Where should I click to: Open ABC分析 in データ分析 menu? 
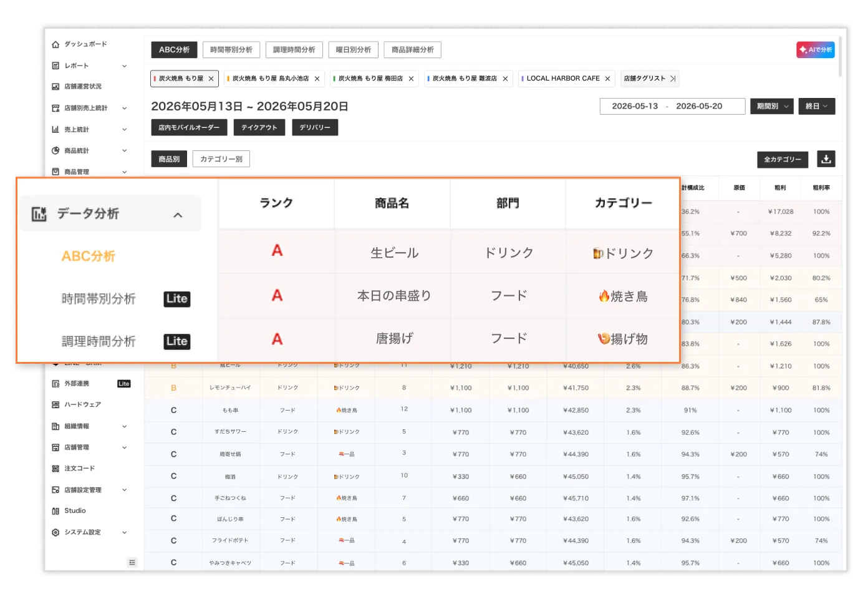[89, 256]
